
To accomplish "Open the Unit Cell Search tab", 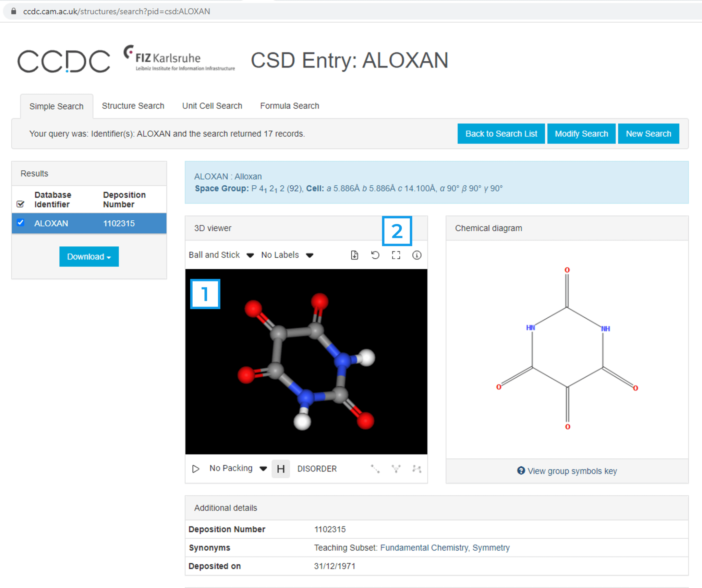I will click(x=212, y=106).
